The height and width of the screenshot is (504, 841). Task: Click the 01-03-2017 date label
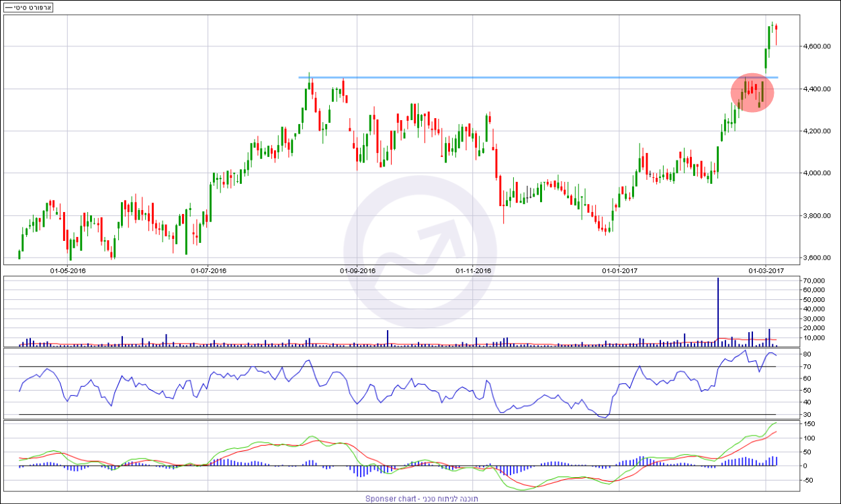pyautogui.click(x=766, y=271)
